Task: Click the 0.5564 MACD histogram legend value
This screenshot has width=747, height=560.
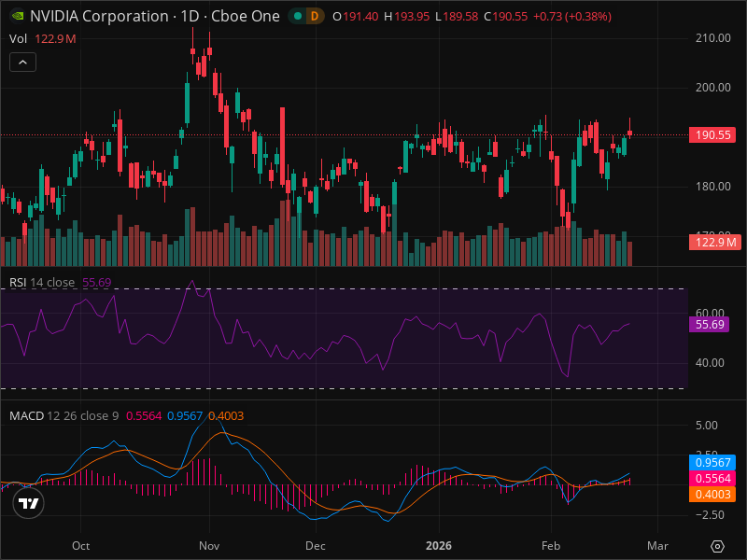Action: coord(144,415)
